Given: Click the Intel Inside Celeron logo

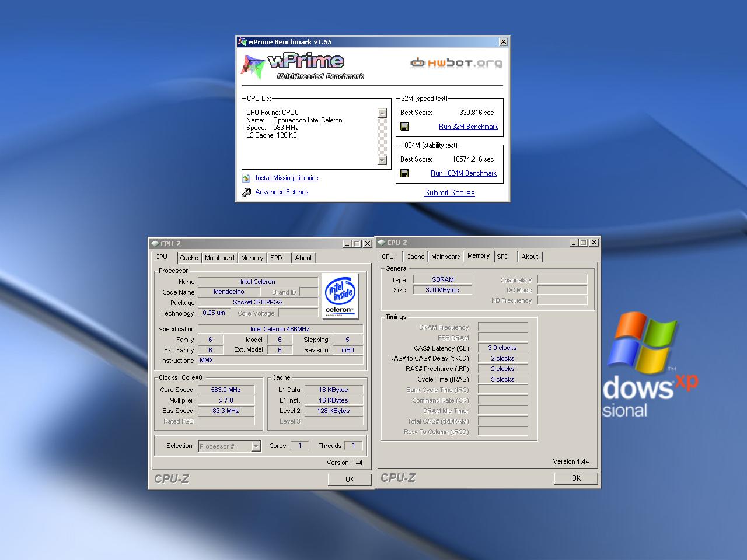Looking at the screenshot, I should point(339,296).
